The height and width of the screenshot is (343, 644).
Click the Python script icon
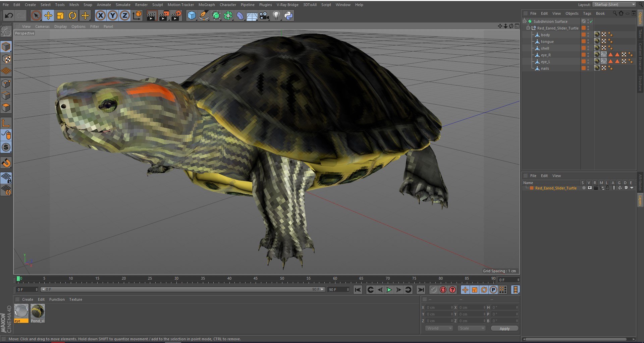[x=288, y=15]
